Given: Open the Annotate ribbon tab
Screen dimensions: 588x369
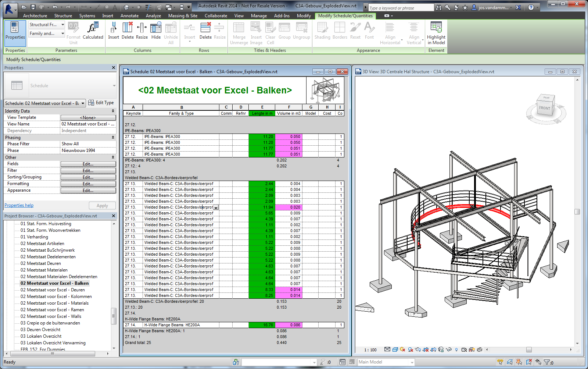Looking at the screenshot, I should (129, 16).
